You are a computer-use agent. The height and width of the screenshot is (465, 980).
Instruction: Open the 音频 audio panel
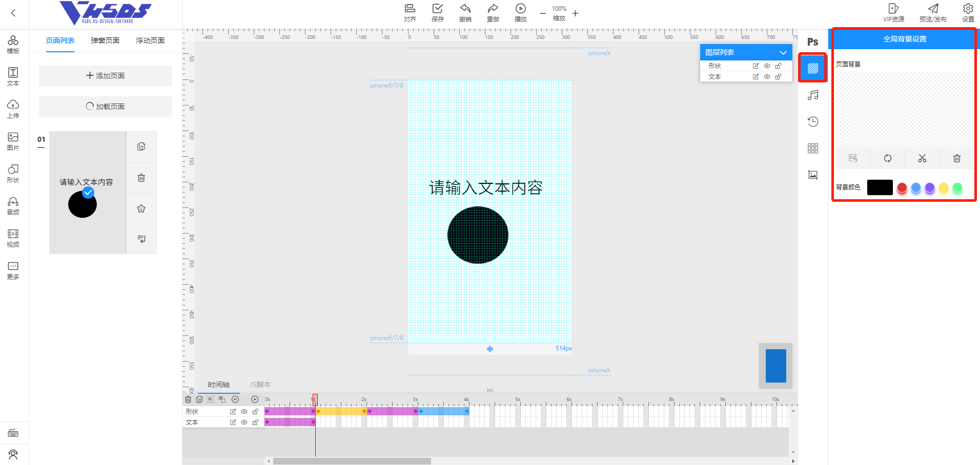[x=13, y=205]
